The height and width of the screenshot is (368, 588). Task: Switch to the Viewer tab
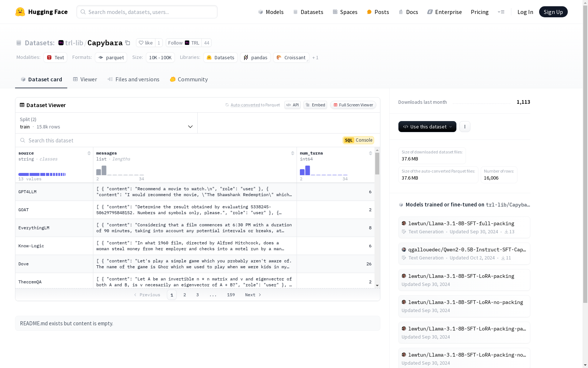pyautogui.click(x=85, y=79)
